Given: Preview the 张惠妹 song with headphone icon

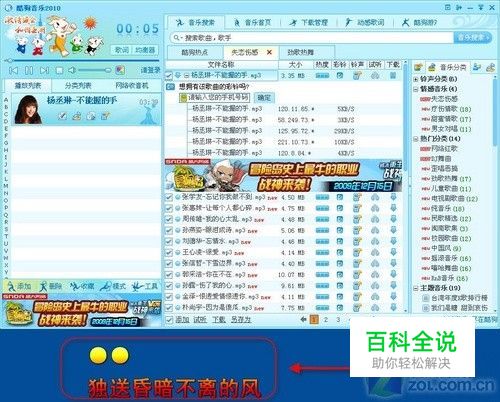Looking at the screenshot, I should [x=375, y=208].
